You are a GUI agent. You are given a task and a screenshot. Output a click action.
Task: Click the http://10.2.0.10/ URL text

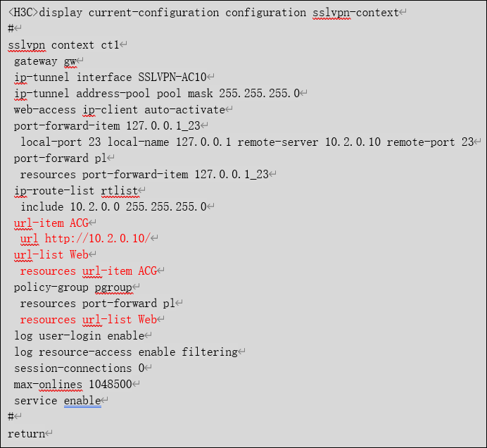97,239
